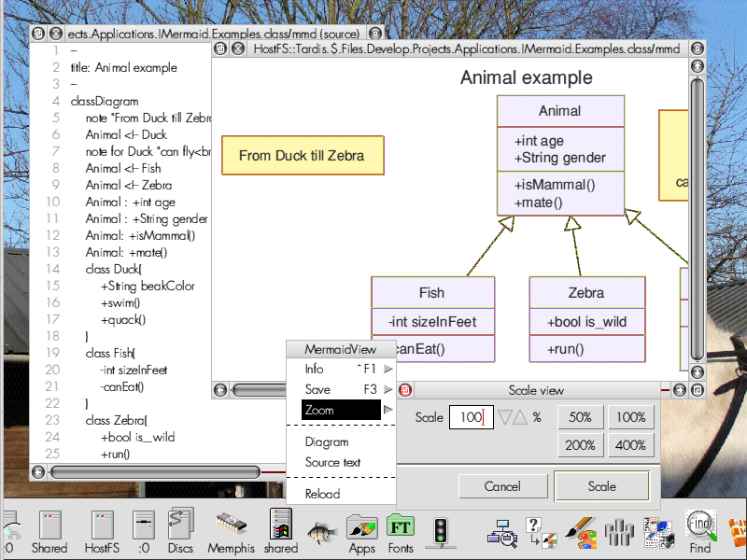Click the source window toggle size icon
Viewport: 747px width, 560px height.
375,34
